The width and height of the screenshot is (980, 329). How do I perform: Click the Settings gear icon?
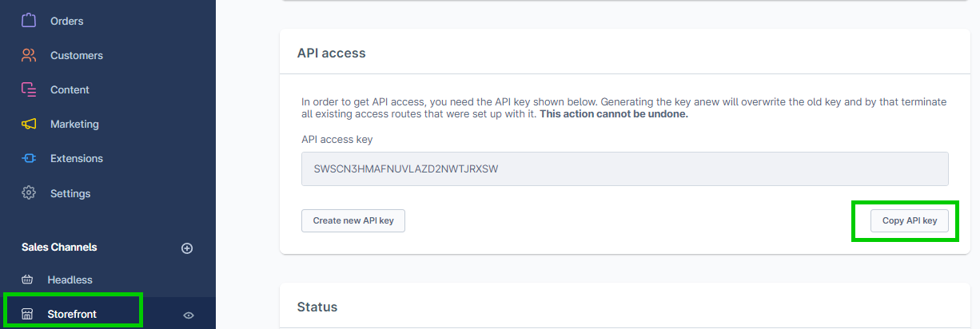(29, 193)
